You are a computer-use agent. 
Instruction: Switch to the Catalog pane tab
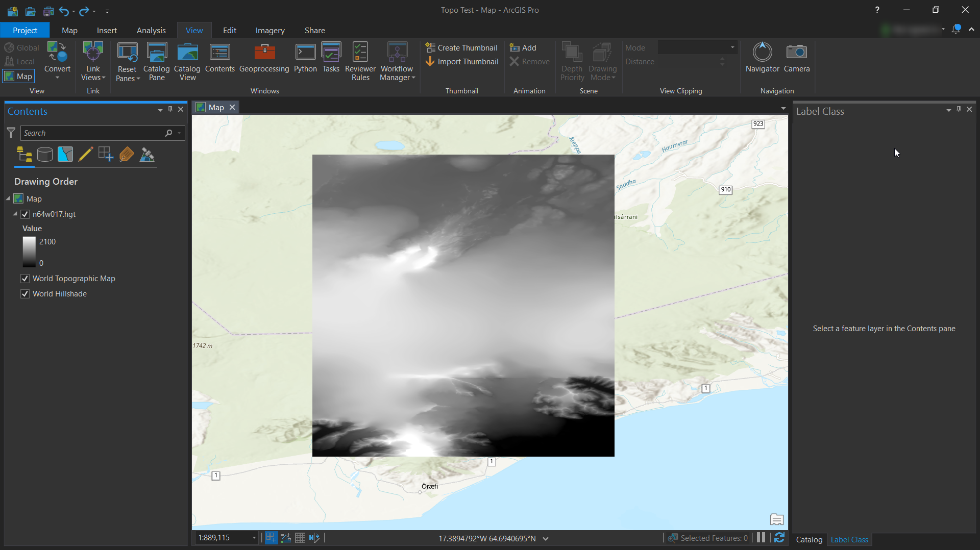click(x=809, y=539)
